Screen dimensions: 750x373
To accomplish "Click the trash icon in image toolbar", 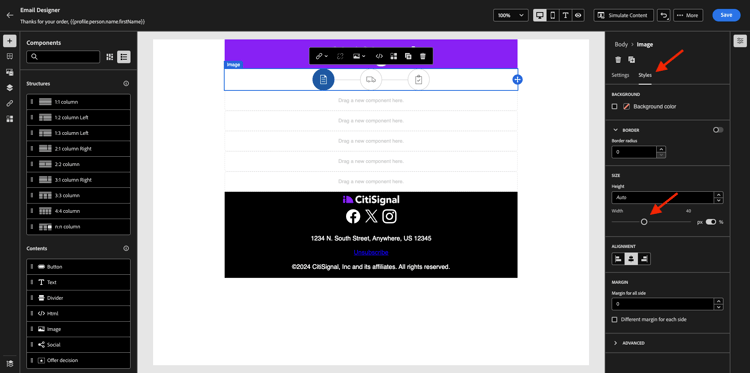I will pos(422,56).
